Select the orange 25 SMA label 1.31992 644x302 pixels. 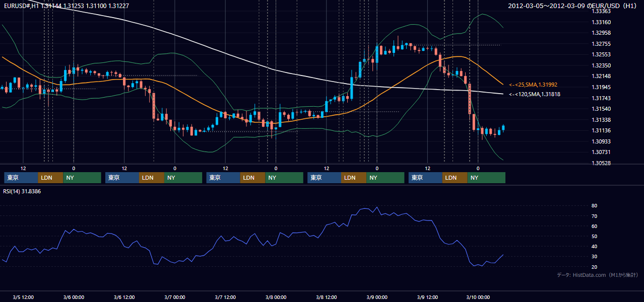click(533, 85)
